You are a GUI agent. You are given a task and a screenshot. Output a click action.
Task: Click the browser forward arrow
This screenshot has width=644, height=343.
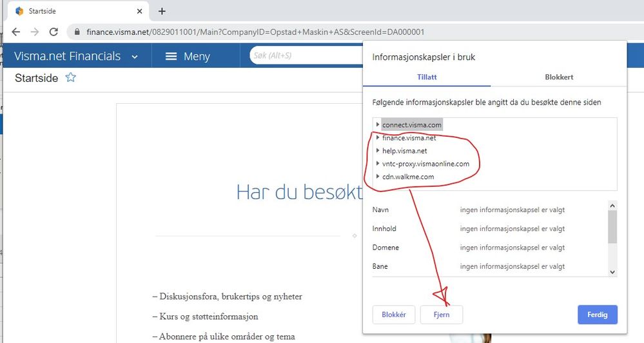35,32
